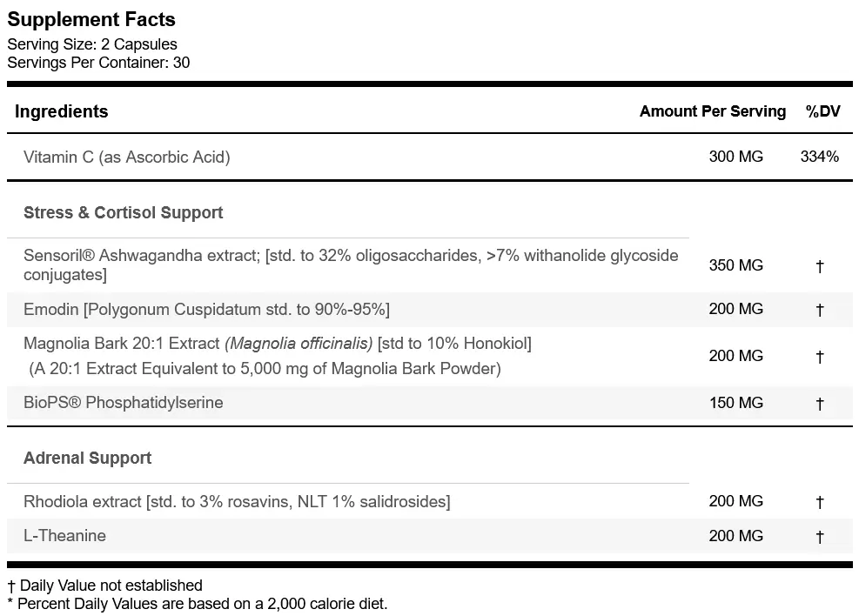Viewport: 859px width, 616px height.
Task: Select the Emodin Polygonum Cuspidatum row
Action: click(430, 310)
